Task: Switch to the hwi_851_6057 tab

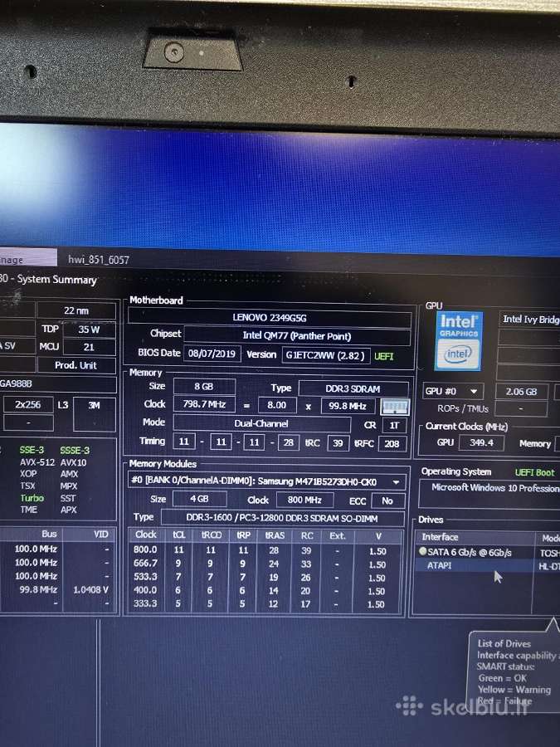Action: 98,260
